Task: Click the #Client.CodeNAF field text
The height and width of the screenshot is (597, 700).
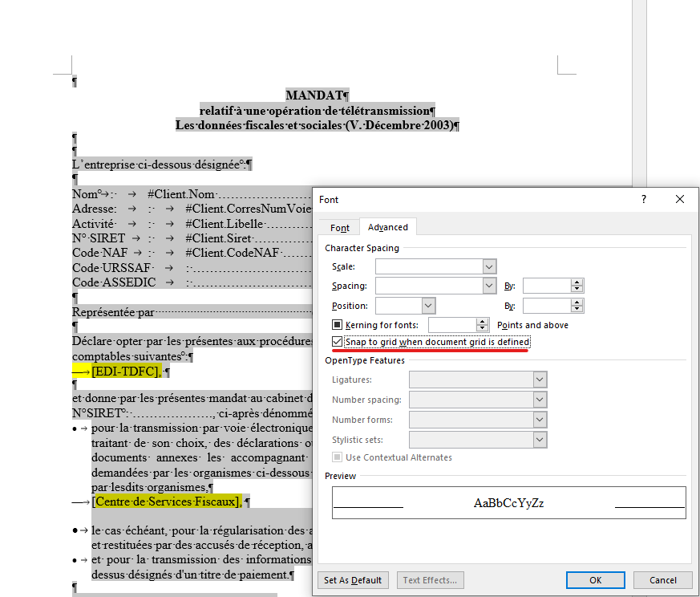Action: click(233, 253)
